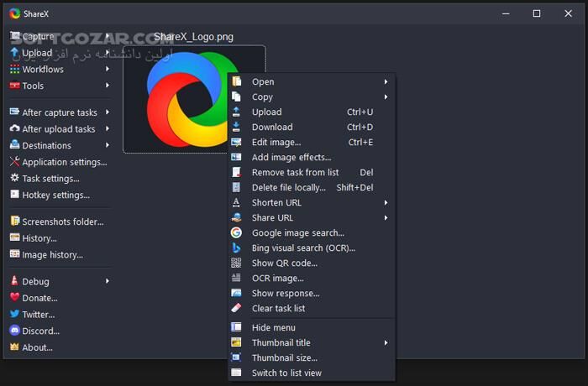Click the Clear task list eraser icon
This screenshot has width=588, height=386.
tap(236, 309)
